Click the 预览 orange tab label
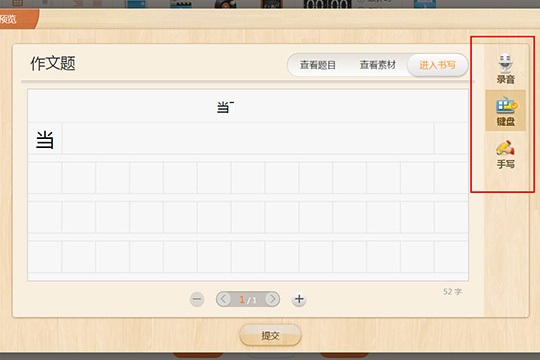This screenshot has width=540, height=360. pos(9,19)
